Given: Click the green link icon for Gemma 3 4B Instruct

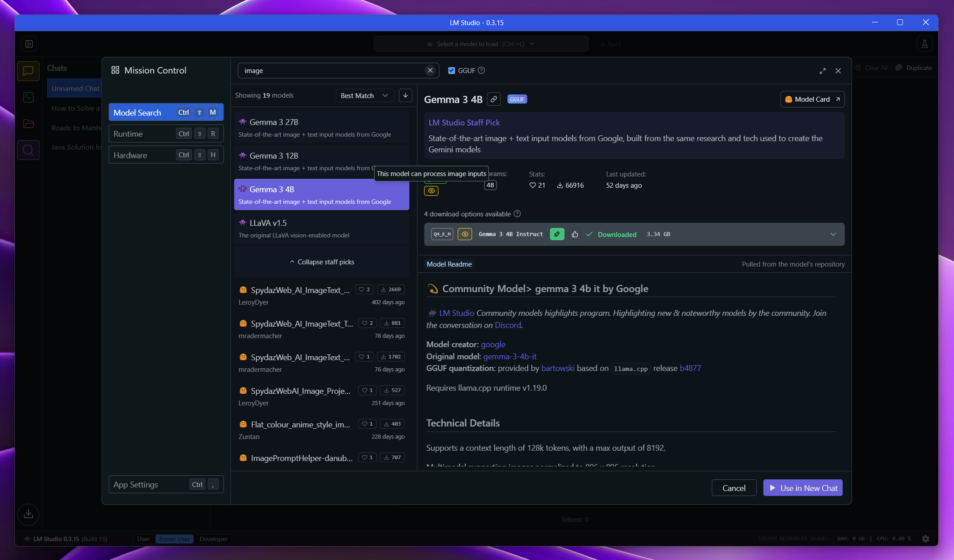Looking at the screenshot, I should coord(557,234).
